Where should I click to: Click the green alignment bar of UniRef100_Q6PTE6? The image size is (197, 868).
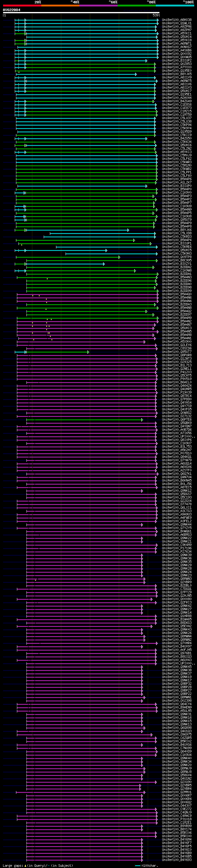pos(85,420)
